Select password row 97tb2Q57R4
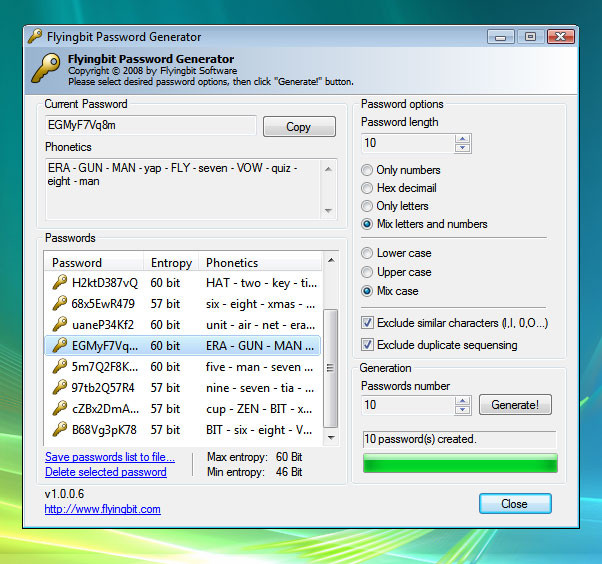The image size is (602, 564). click(183, 387)
